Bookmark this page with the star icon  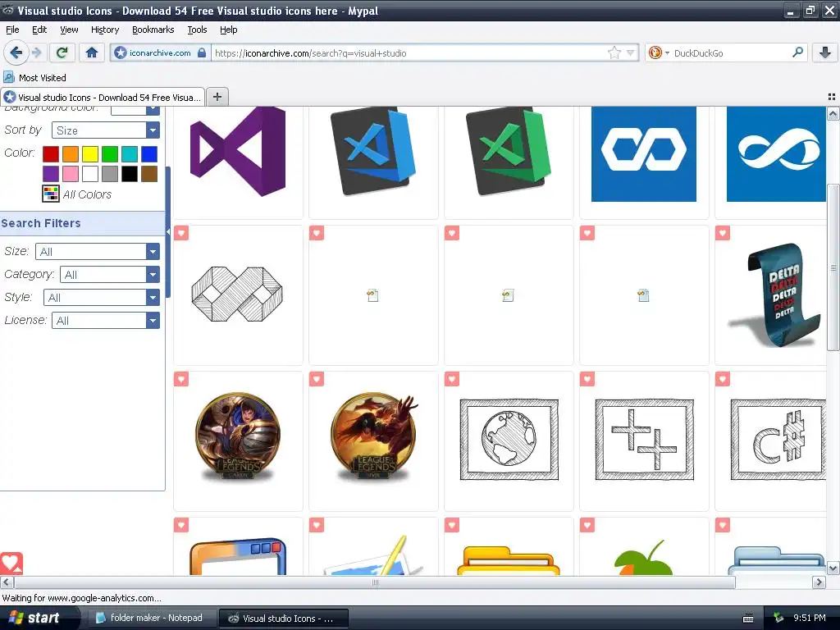click(614, 52)
